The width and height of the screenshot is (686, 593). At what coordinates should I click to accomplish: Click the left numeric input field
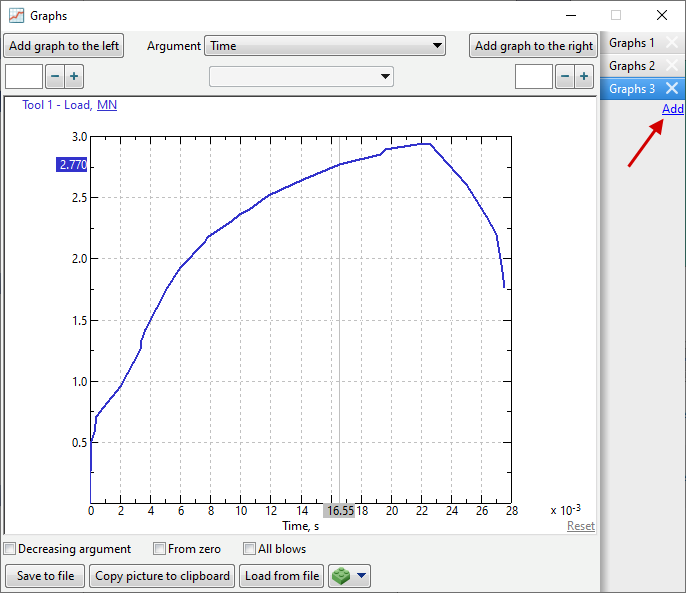point(24,77)
